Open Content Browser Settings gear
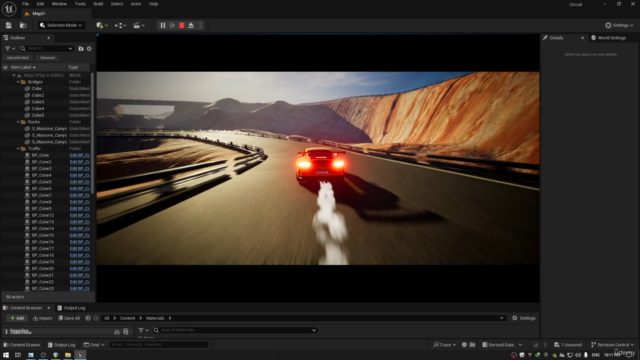This screenshot has width=640, height=360. [x=524, y=318]
